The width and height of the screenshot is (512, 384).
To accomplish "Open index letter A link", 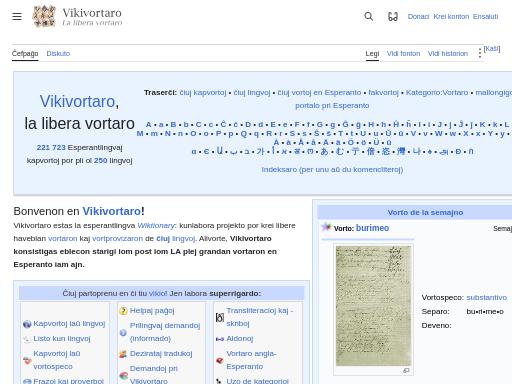I will (148, 125).
